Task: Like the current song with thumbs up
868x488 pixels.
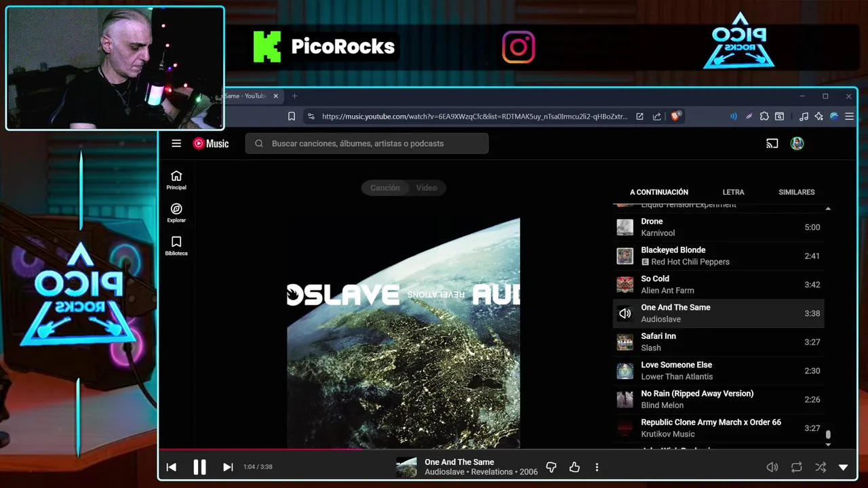Action: tap(574, 467)
